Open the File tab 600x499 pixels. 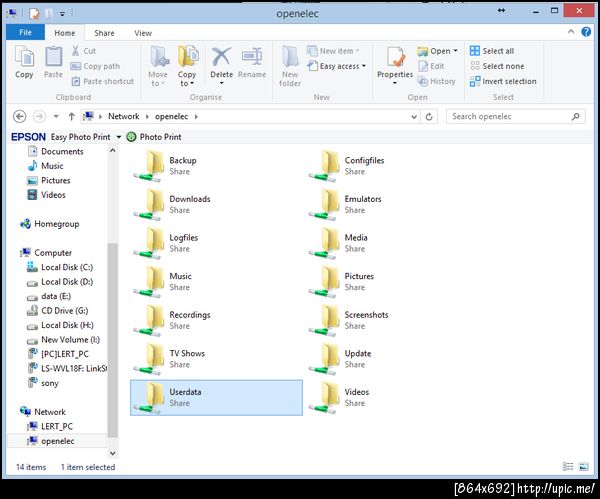[x=25, y=33]
